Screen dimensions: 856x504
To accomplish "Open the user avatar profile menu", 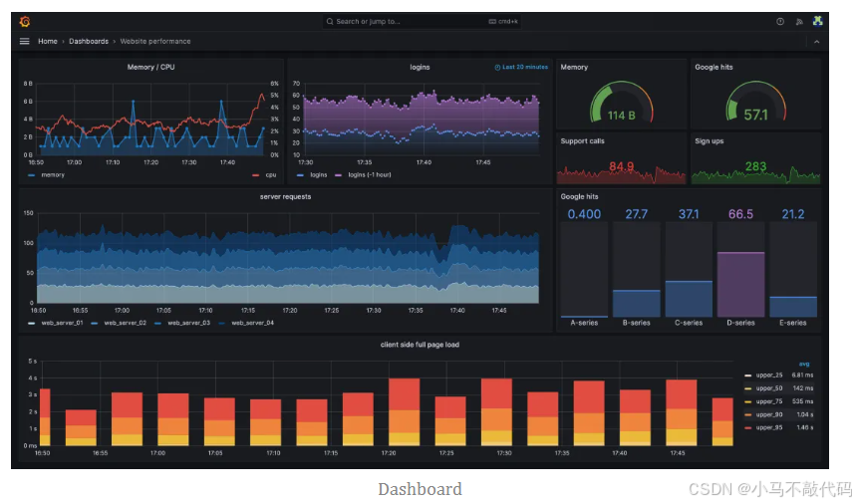I will [817, 21].
